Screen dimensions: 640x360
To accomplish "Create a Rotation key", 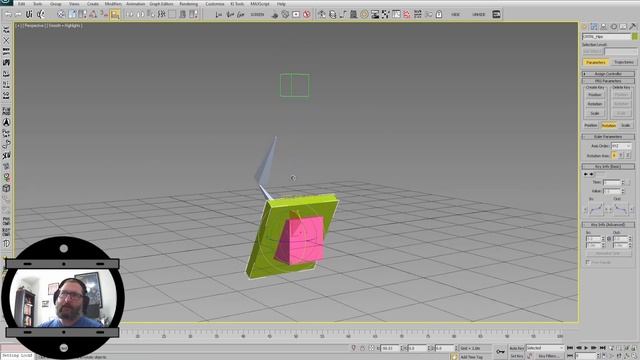I will coord(595,104).
